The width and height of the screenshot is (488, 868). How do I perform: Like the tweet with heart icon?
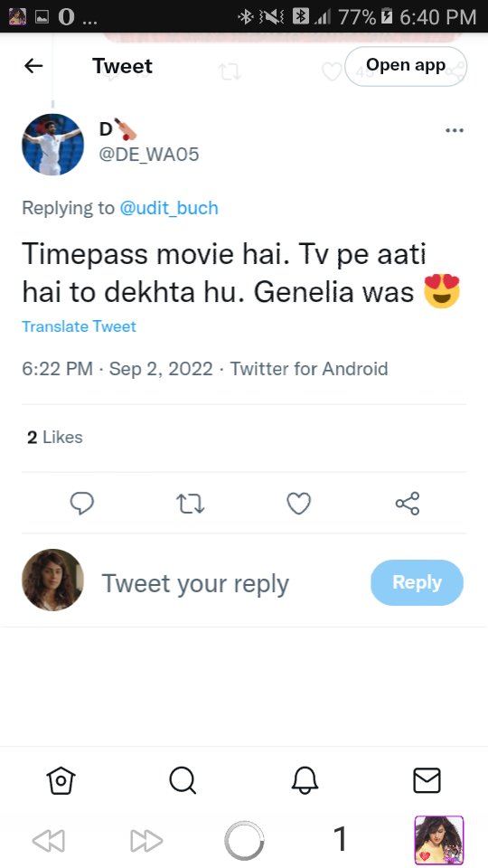[299, 504]
